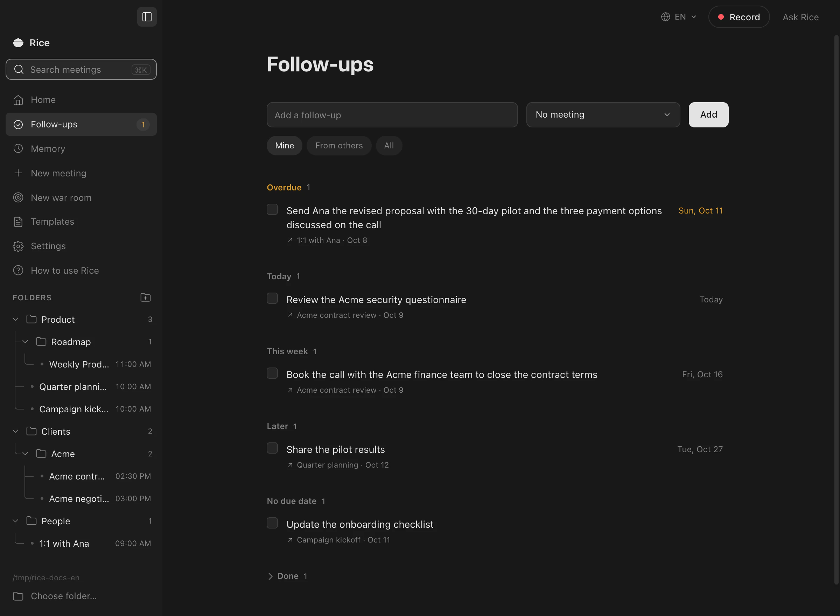Start recording with the Record button
The width and height of the screenshot is (840, 616).
tap(738, 17)
